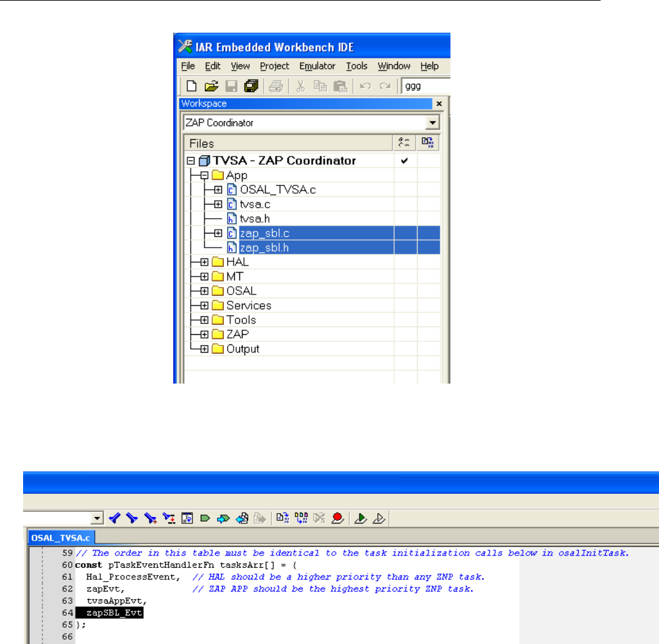The height and width of the screenshot is (644, 659).
Task: Expand the Output folder
Action: click(x=204, y=349)
